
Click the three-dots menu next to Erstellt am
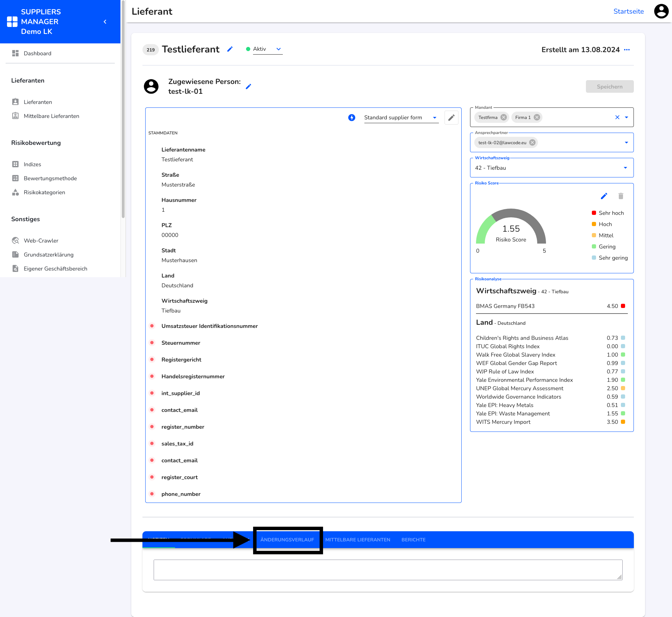tap(628, 49)
